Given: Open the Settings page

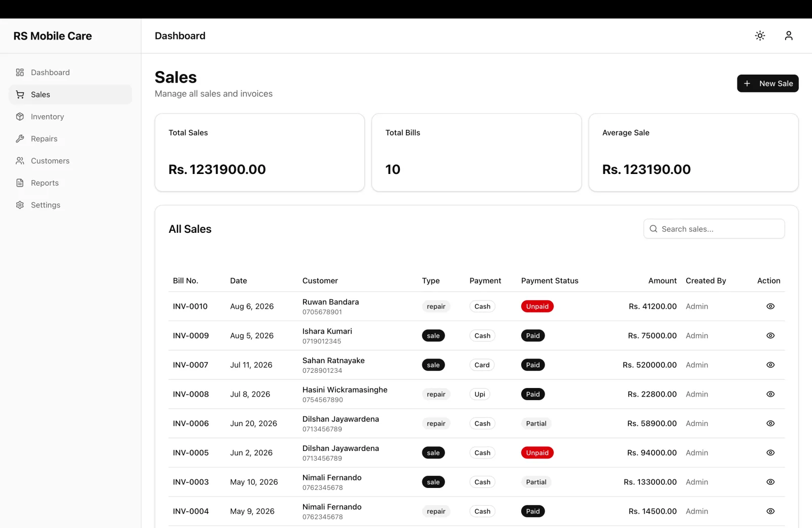Looking at the screenshot, I should click(71, 205).
